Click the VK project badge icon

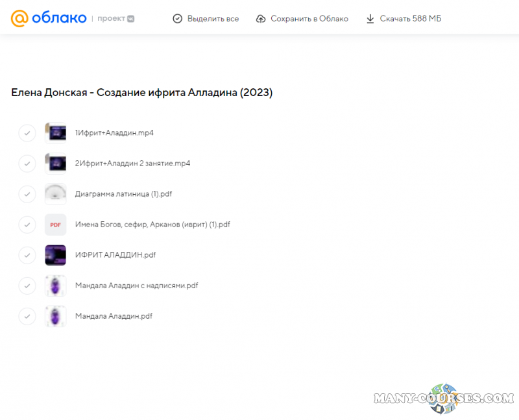[131, 19]
